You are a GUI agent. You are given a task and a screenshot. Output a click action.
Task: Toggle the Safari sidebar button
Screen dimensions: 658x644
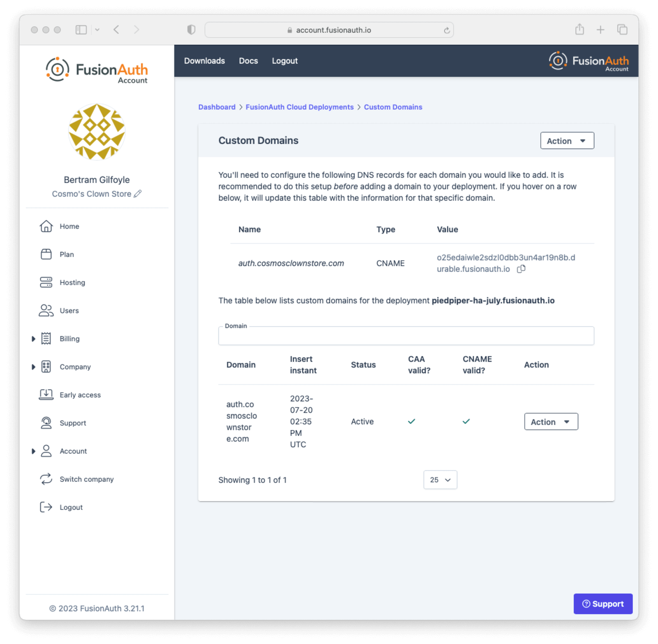[81, 30]
